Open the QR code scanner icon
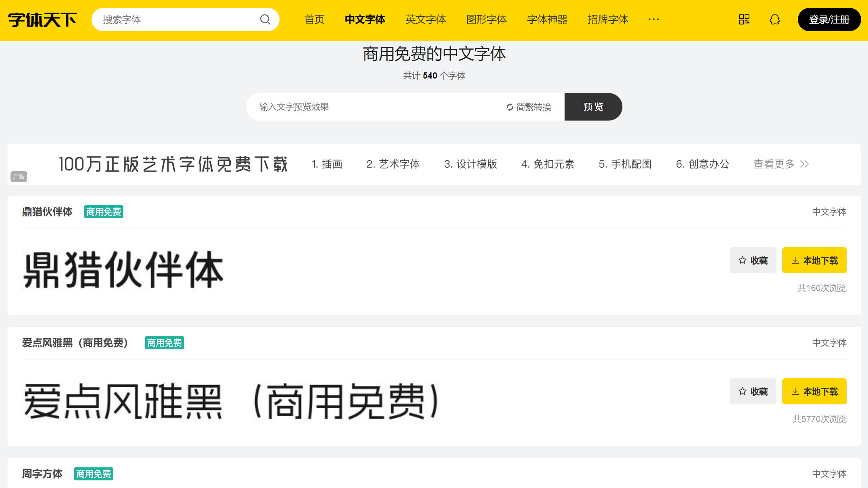868x488 pixels. coord(744,20)
